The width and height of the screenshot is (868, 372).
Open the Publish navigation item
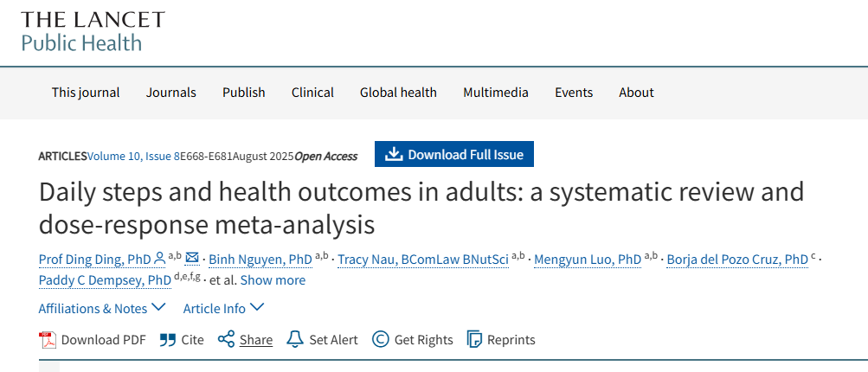(243, 93)
